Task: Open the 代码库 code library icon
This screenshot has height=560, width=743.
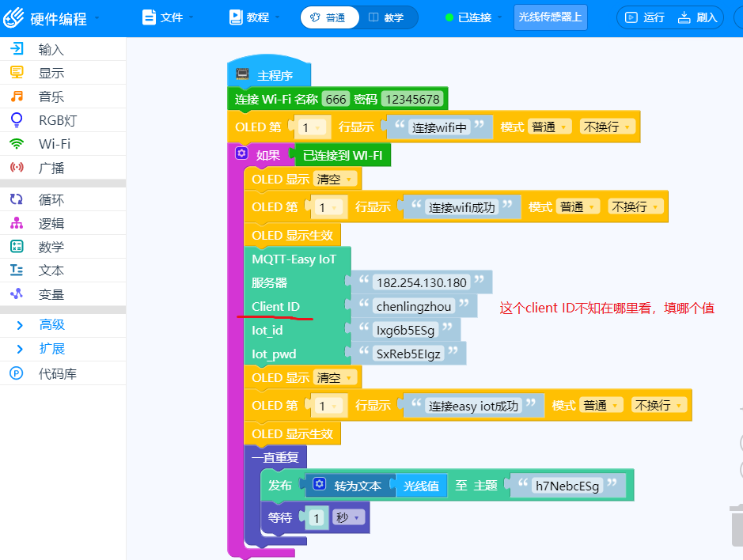Action: (x=17, y=373)
